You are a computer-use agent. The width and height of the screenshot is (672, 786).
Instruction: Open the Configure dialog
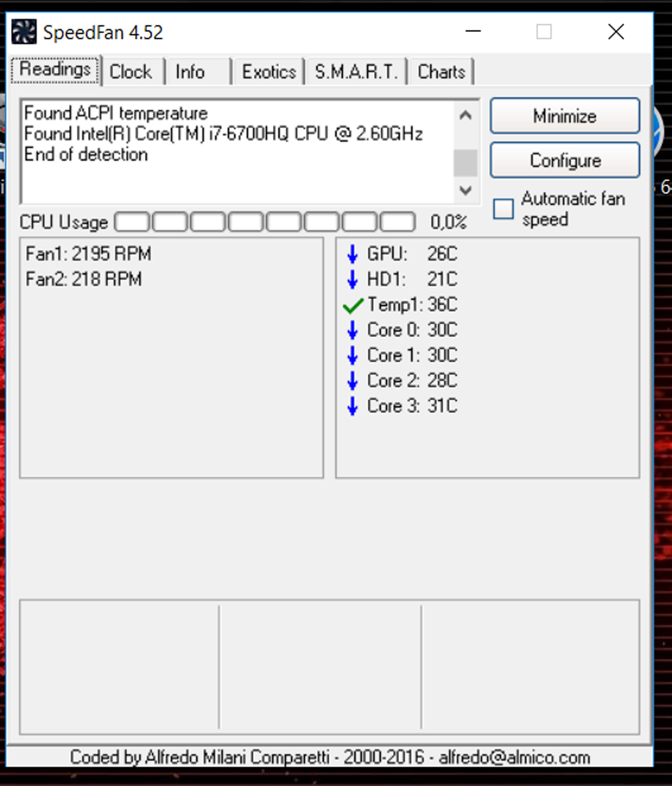point(565,160)
